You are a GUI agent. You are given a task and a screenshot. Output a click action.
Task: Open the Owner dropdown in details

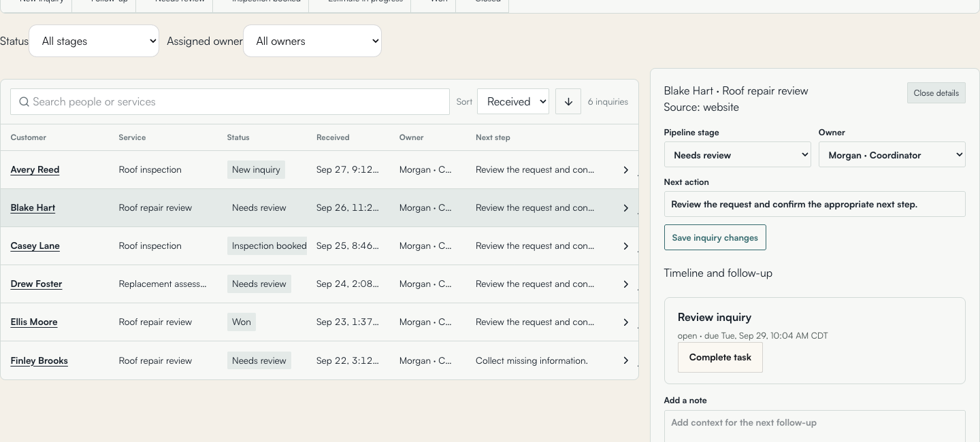[x=892, y=155]
